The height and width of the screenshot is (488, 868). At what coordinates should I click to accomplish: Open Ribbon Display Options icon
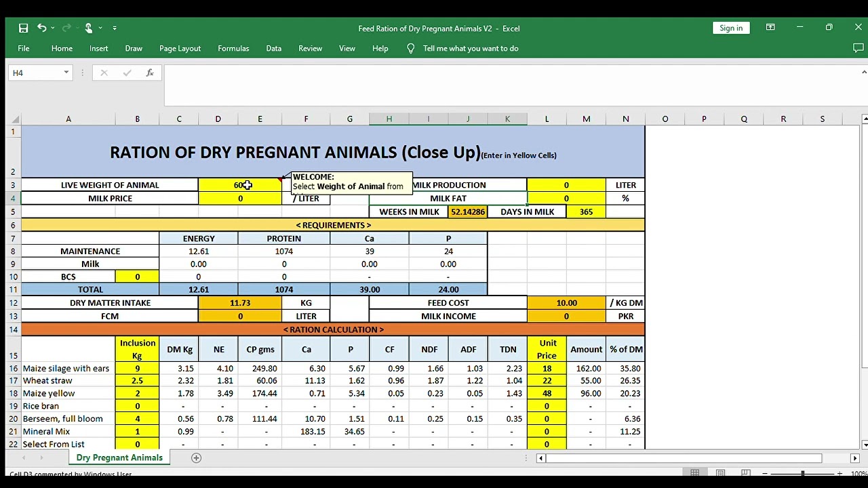pos(770,28)
